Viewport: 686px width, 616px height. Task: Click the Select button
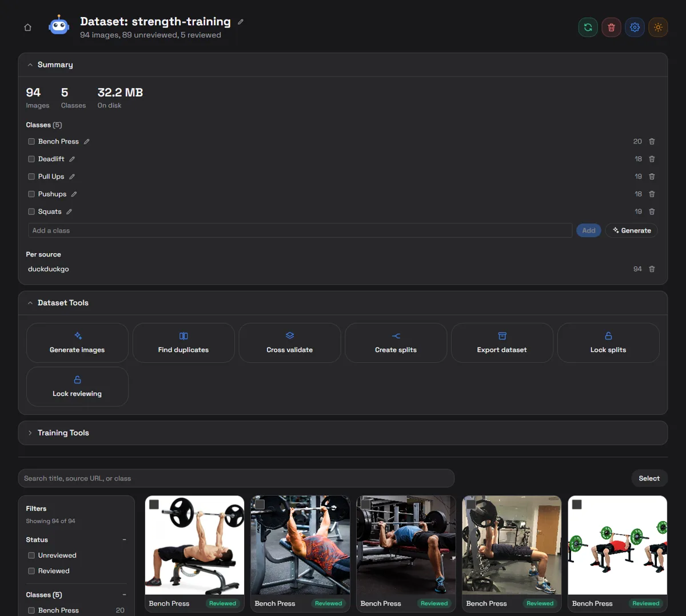coord(649,478)
